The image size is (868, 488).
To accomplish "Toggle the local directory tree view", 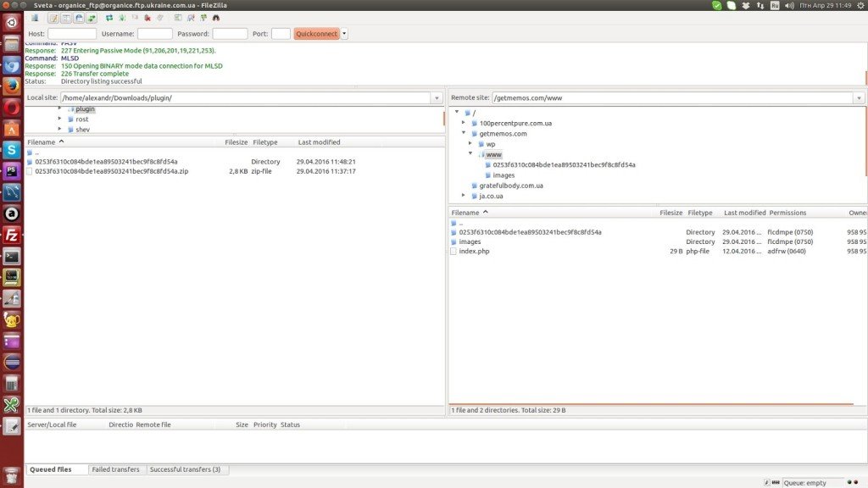I will click(x=66, y=18).
